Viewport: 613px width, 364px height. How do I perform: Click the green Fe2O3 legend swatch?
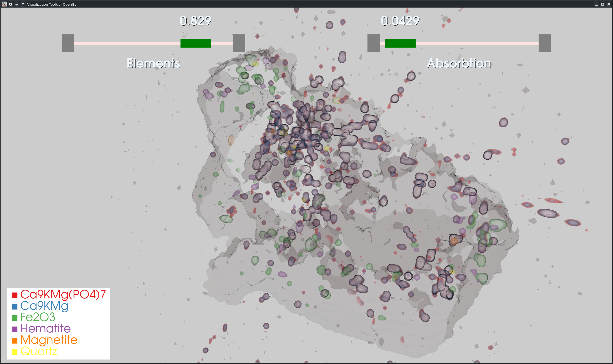[15, 318]
